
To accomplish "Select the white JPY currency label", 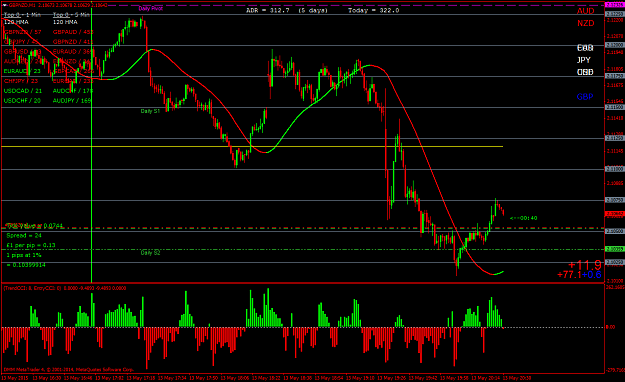I will coord(584,60).
